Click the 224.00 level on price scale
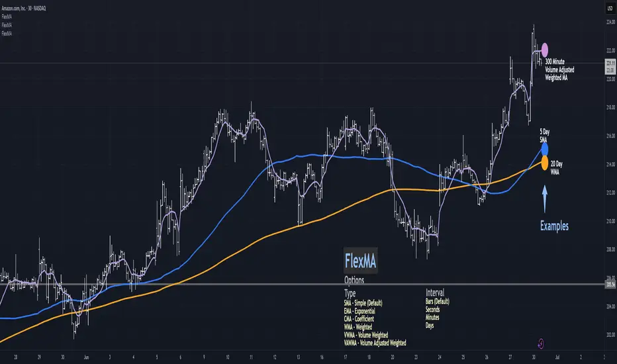 (x=610, y=22)
